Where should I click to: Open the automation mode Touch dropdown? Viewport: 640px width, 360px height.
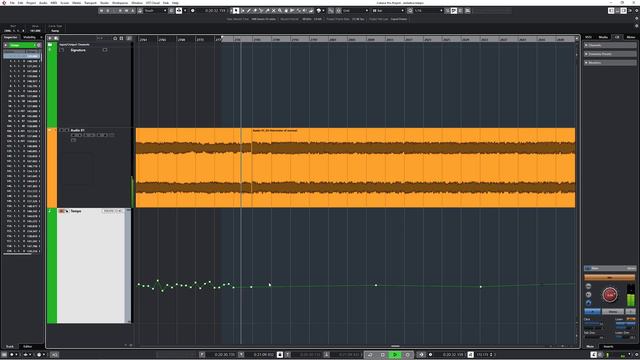tap(156, 11)
